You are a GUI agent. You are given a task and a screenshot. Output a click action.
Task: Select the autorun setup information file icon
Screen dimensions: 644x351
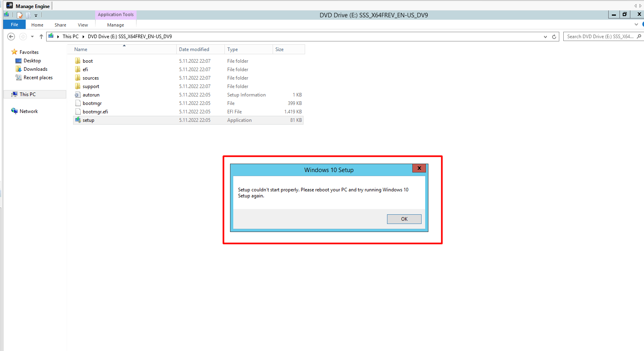pos(78,95)
